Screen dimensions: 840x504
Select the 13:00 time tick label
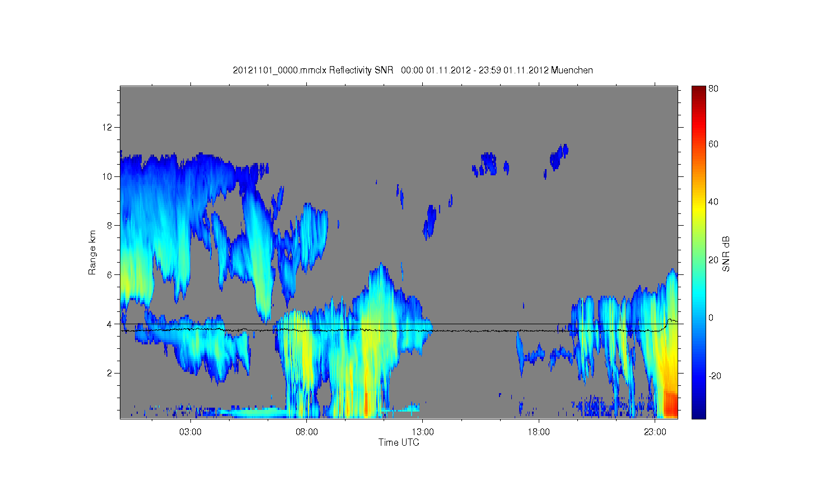tap(423, 432)
